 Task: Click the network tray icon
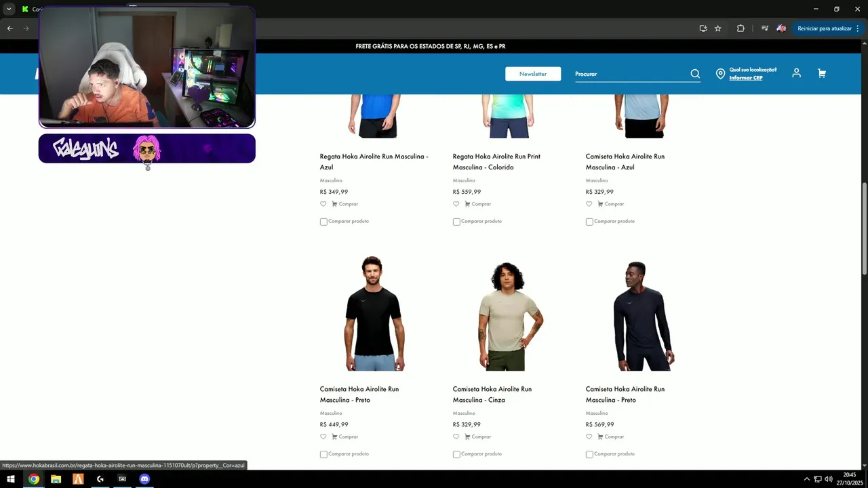[817, 479]
